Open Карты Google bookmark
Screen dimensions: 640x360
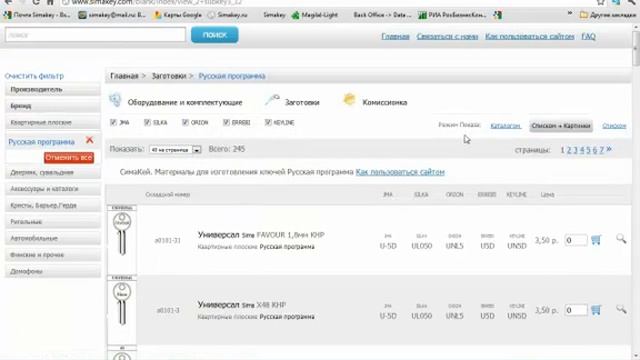pyautogui.click(x=178, y=15)
